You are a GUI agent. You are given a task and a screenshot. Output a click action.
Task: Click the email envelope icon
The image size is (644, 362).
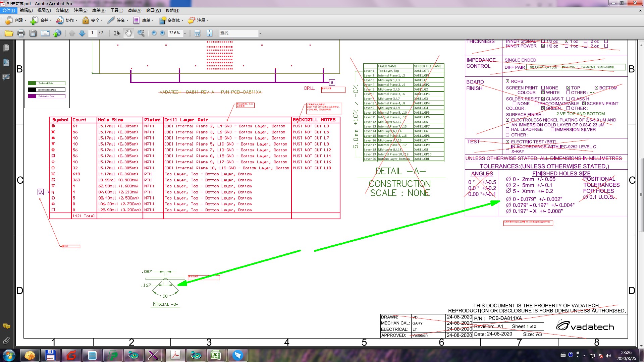pyautogui.click(x=45, y=33)
